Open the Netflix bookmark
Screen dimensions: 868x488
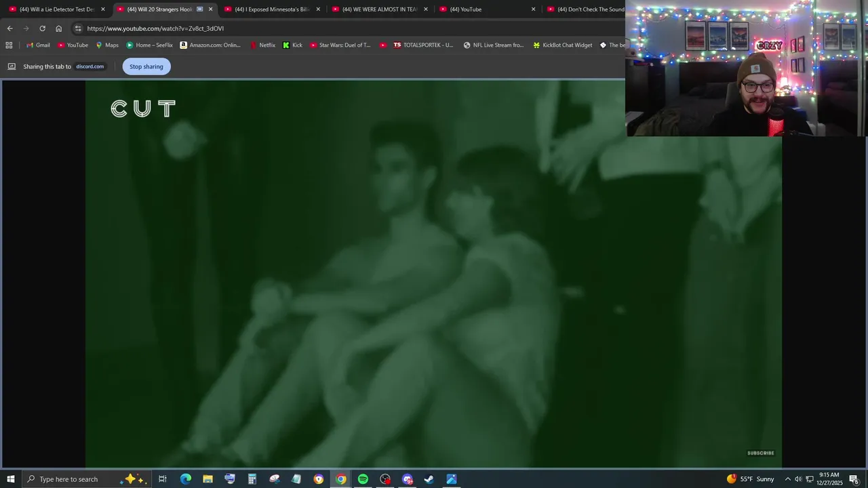pyautogui.click(x=262, y=45)
